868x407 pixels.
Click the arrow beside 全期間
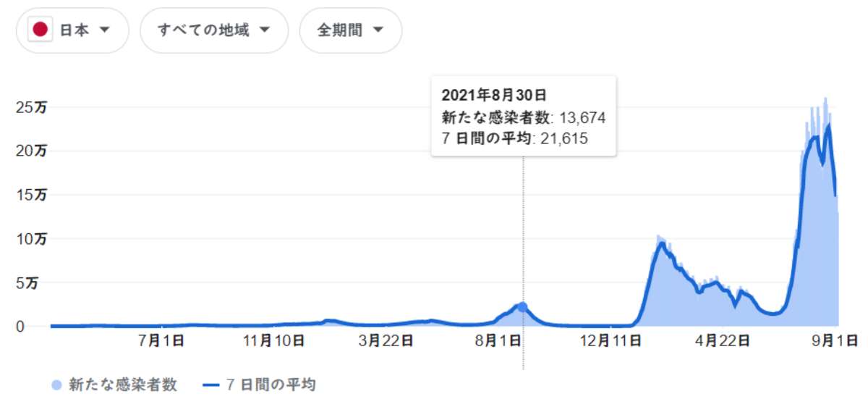(378, 30)
